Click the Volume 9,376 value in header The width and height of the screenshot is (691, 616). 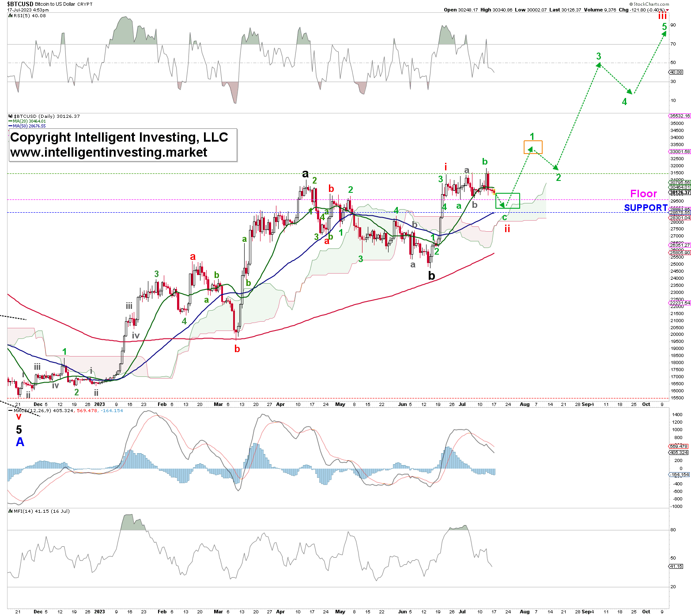click(x=600, y=10)
